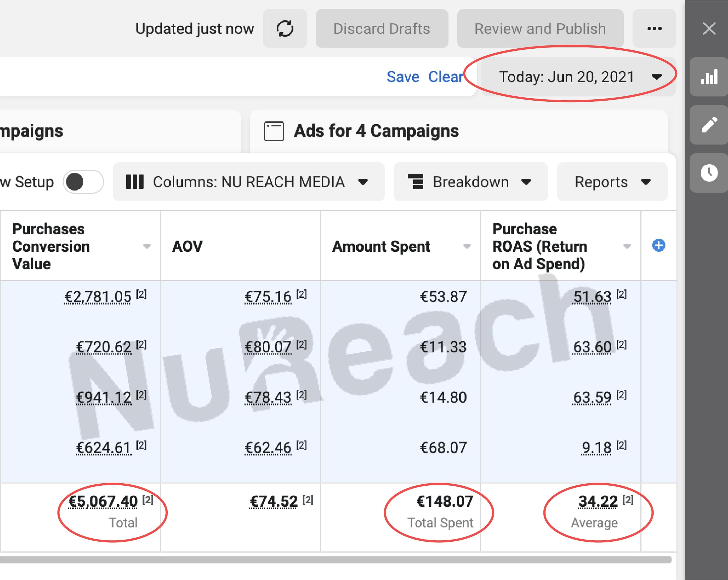Click the ad icon beside Ads for 4 Campaigns
Viewport: 728px width, 580px height.
(273, 131)
